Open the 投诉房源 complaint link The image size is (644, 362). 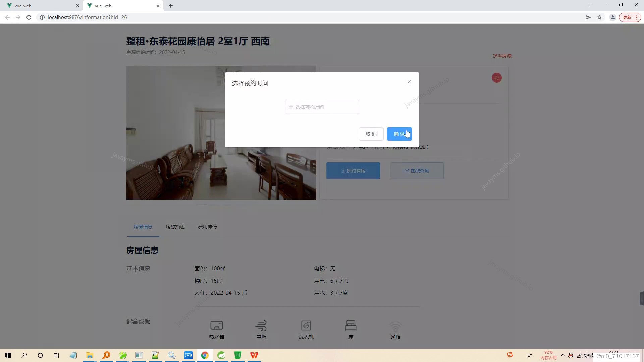tap(502, 55)
